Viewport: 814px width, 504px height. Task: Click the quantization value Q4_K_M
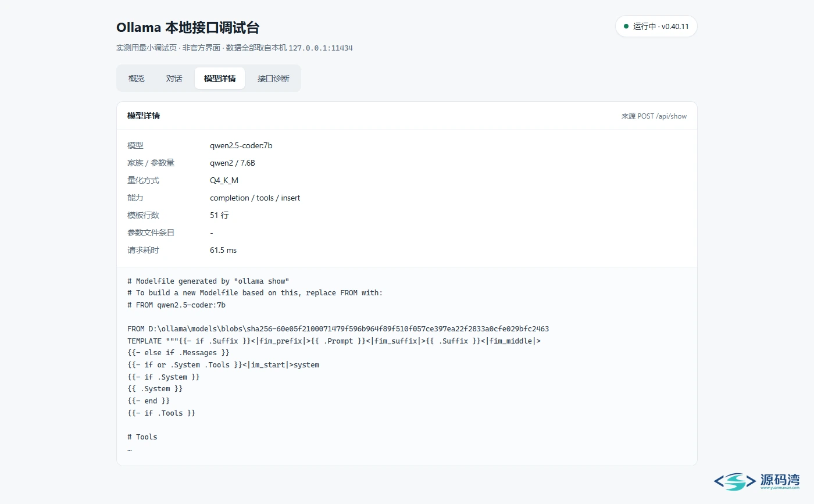coord(224,180)
